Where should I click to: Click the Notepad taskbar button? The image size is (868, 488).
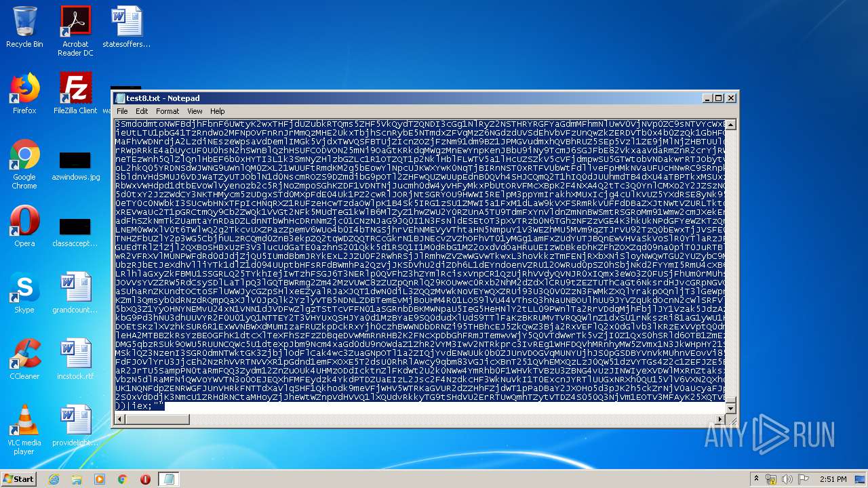[169, 479]
